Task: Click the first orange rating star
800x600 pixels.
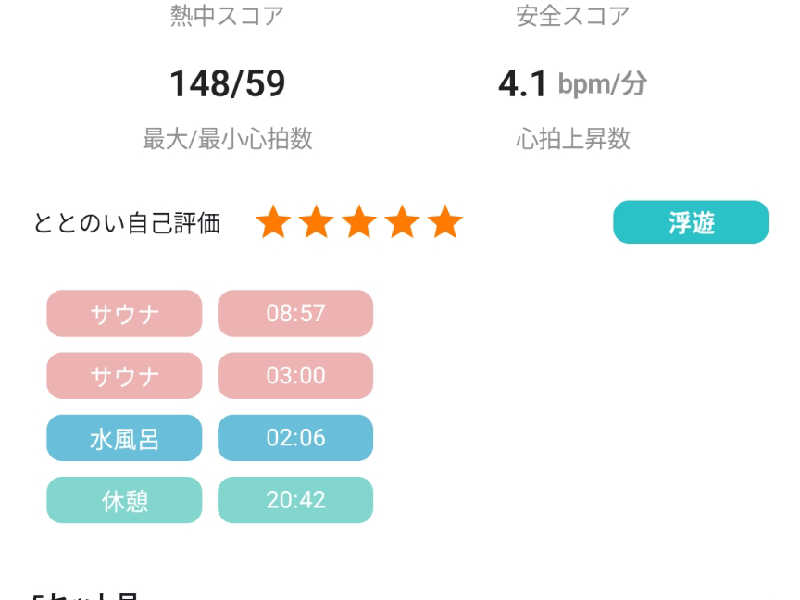Action: [x=272, y=222]
